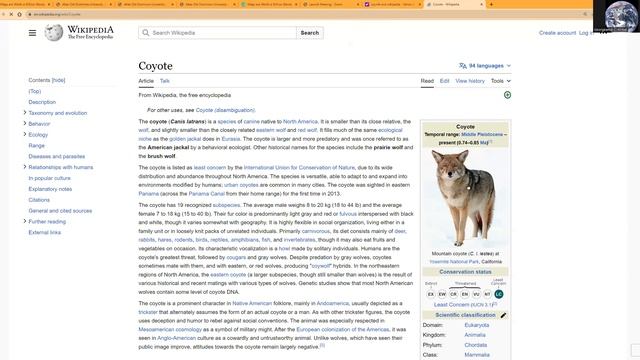Focus the Search Wikipedia input field

click(x=218, y=33)
